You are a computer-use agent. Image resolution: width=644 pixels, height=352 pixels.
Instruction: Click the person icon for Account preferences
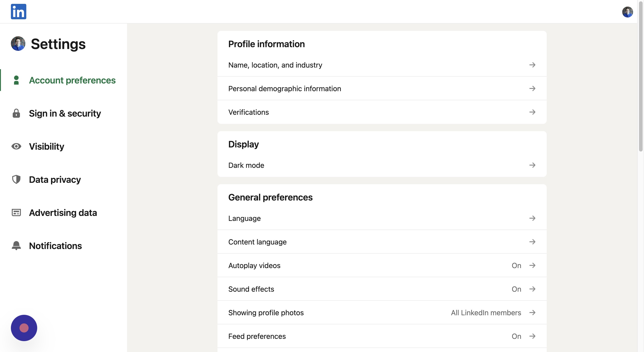16,80
